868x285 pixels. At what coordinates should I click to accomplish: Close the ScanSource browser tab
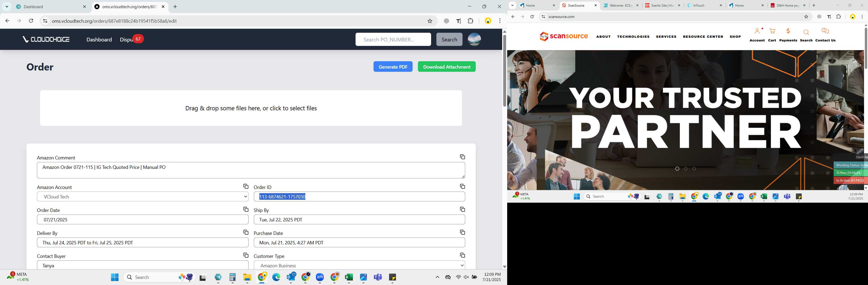(595, 5)
